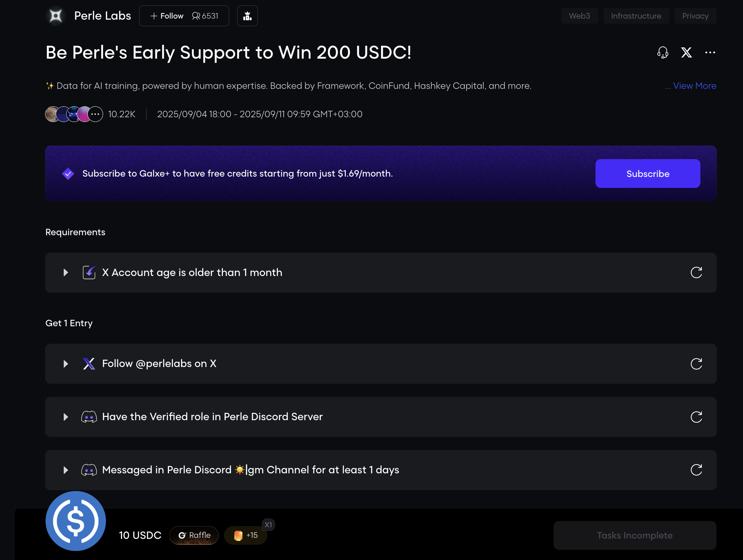Share campaign via X icon
743x560 pixels.
pos(686,52)
